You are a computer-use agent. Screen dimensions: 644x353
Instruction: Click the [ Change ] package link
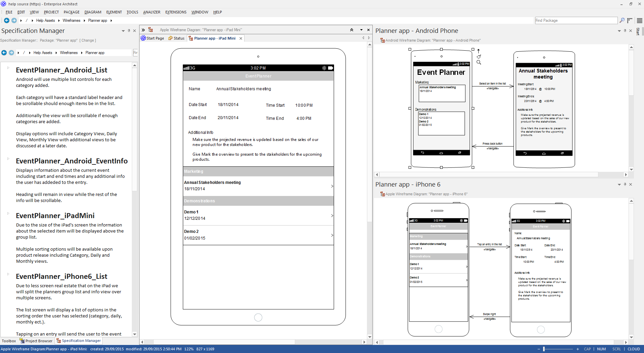(x=88, y=40)
